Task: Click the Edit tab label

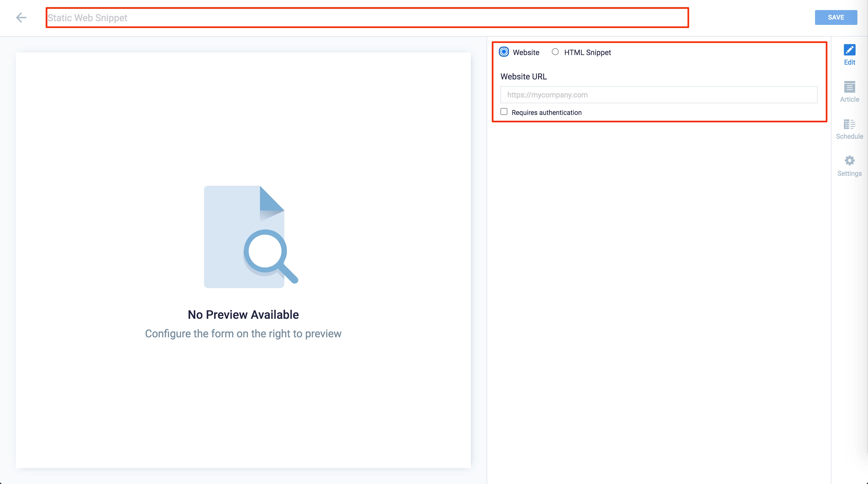Action: [x=849, y=62]
